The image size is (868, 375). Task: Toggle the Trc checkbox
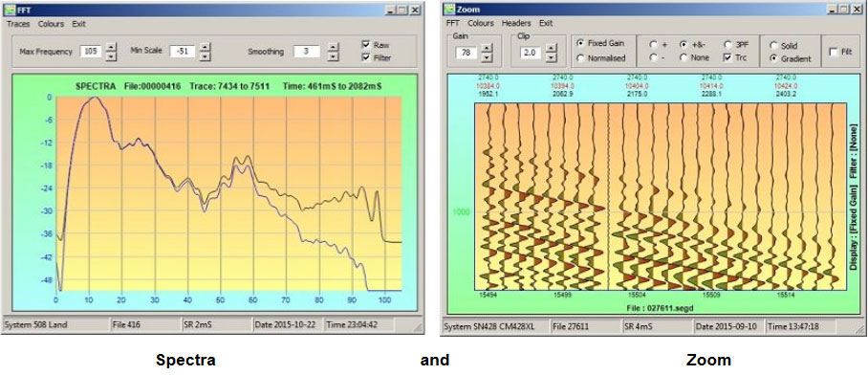pos(727,57)
